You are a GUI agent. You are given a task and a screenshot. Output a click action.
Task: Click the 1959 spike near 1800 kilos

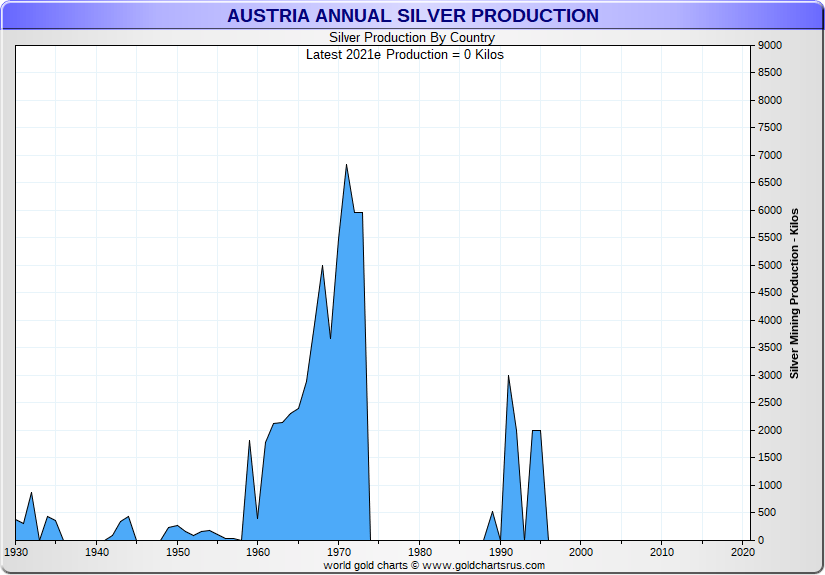249,441
